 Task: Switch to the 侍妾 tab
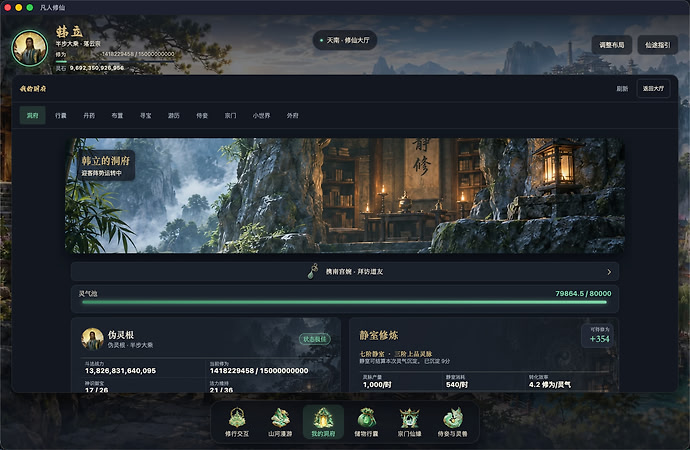click(202, 116)
